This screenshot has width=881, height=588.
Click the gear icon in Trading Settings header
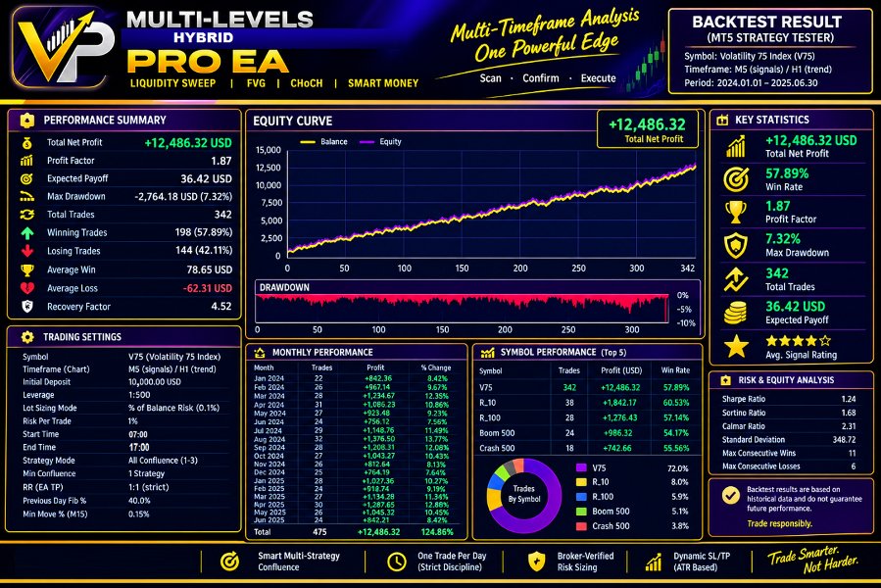tap(27, 337)
